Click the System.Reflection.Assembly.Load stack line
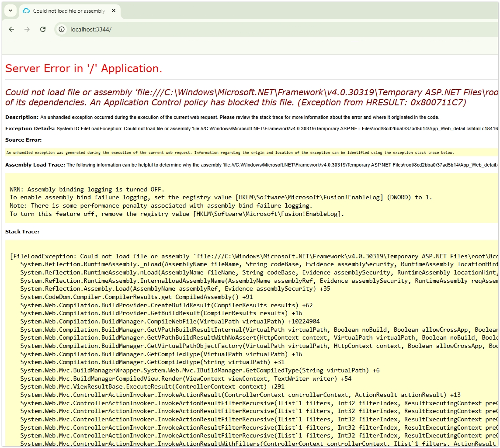500x448 pixels. click(175, 289)
